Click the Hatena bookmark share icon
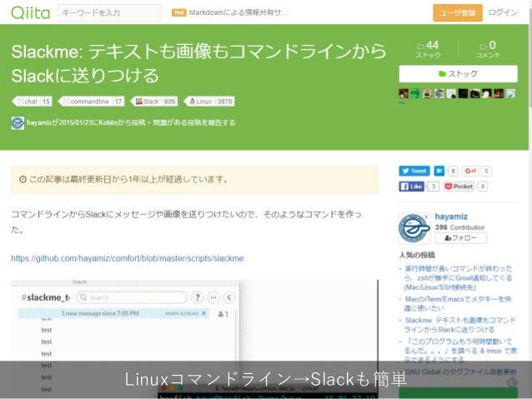 439,171
